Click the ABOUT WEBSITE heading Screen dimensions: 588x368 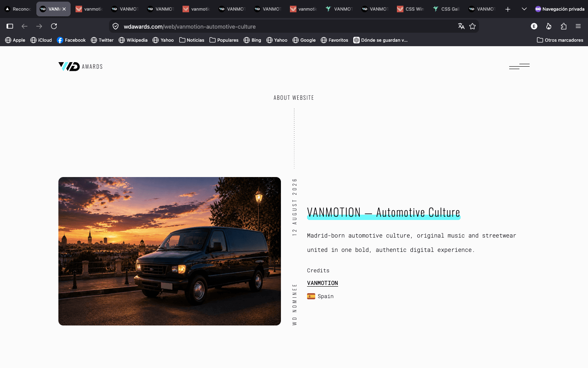(294, 98)
